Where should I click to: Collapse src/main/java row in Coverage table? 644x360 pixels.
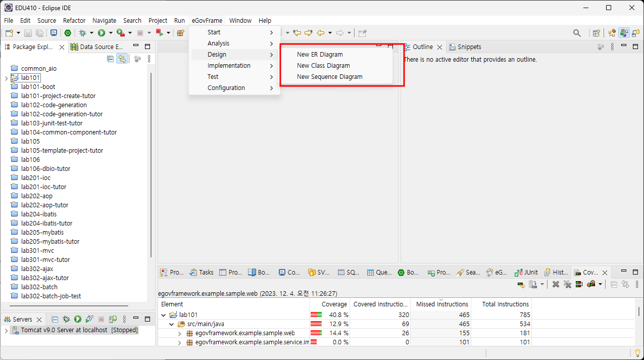click(x=172, y=324)
